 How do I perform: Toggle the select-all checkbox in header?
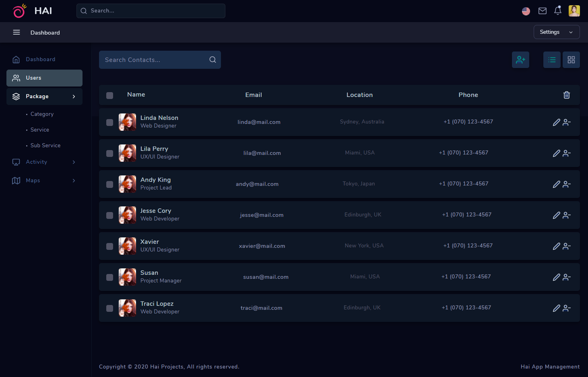click(109, 95)
